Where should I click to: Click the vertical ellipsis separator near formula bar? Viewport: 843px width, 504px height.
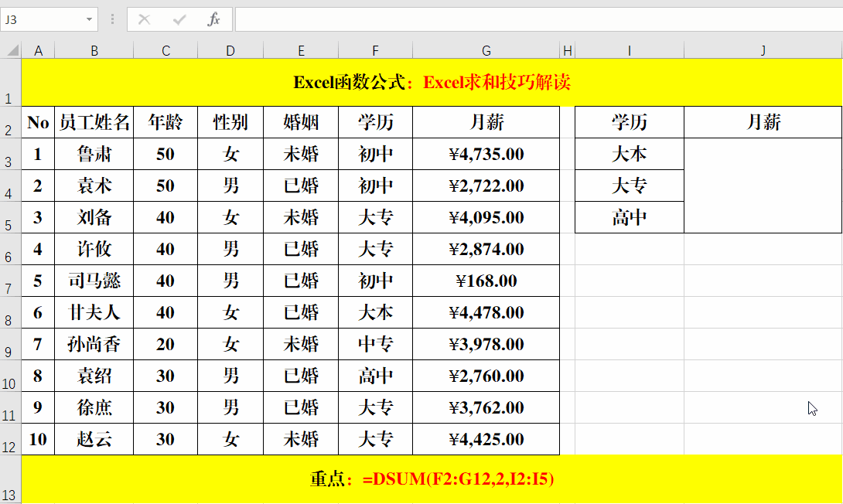[x=112, y=19]
